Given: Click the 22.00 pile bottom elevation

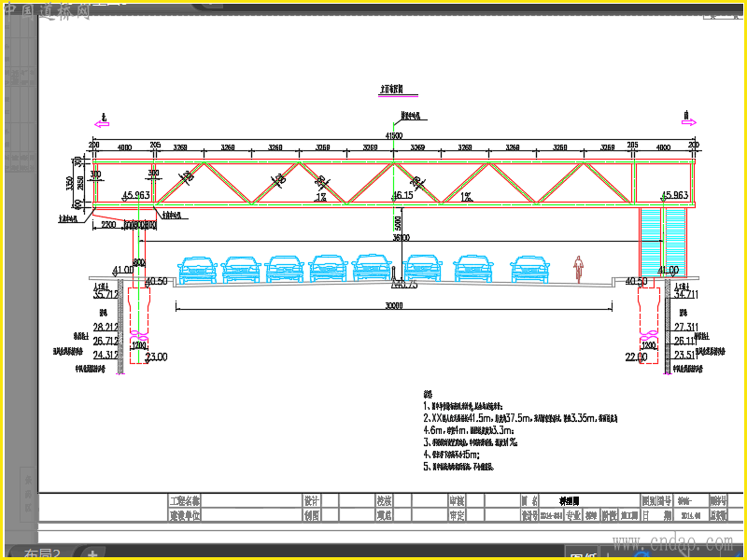Looking at the screenshot, I should tap(636, 357).
